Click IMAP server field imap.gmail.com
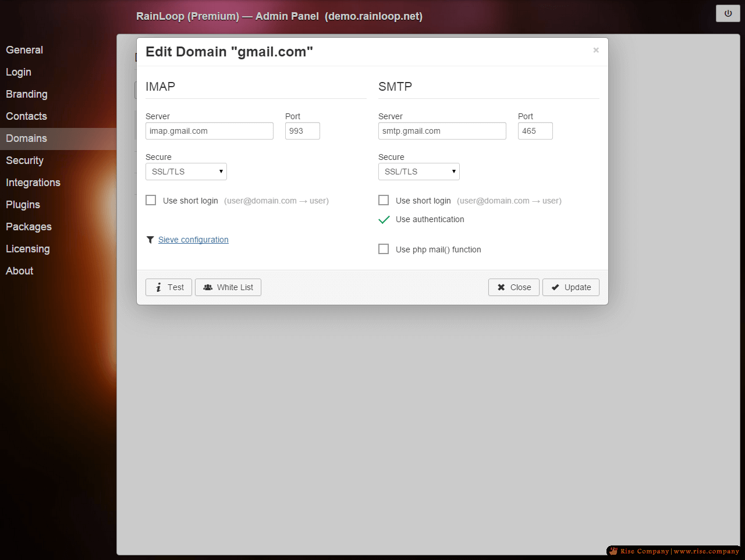Screen dimensions: 745x560 point(210,131)
